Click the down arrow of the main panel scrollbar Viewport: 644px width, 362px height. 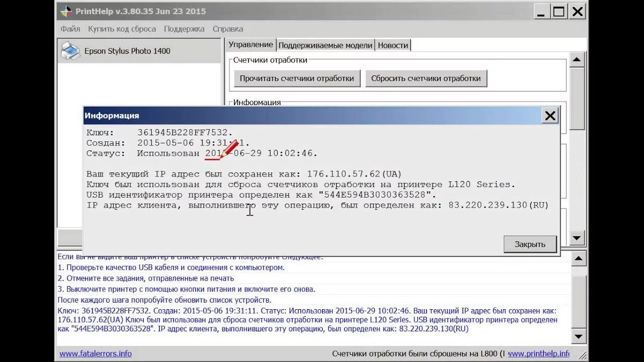coord(577,237)
